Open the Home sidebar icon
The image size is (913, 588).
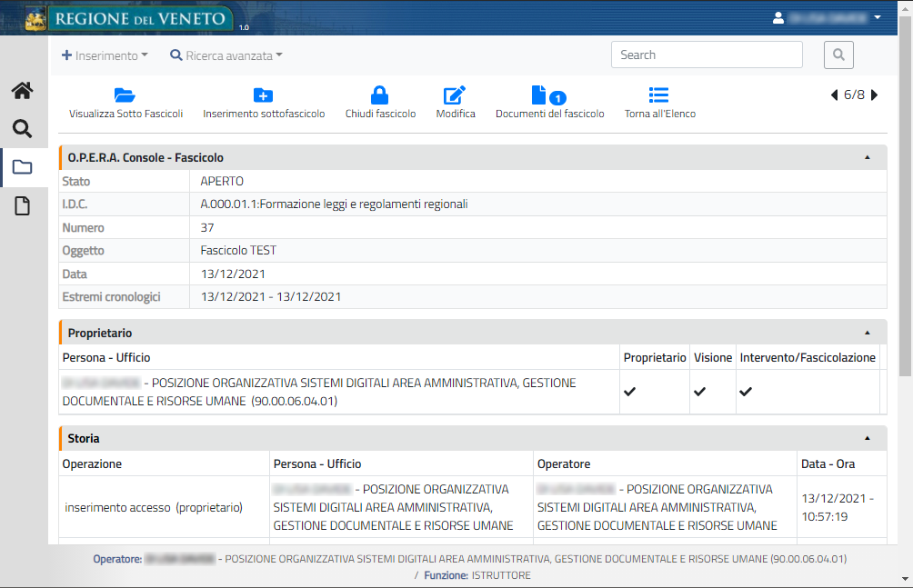point(22,91)
